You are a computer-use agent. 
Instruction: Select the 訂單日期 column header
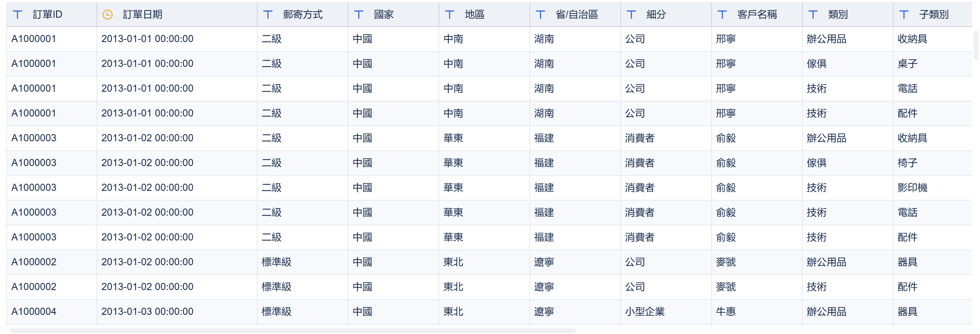[x=177, y=15]
